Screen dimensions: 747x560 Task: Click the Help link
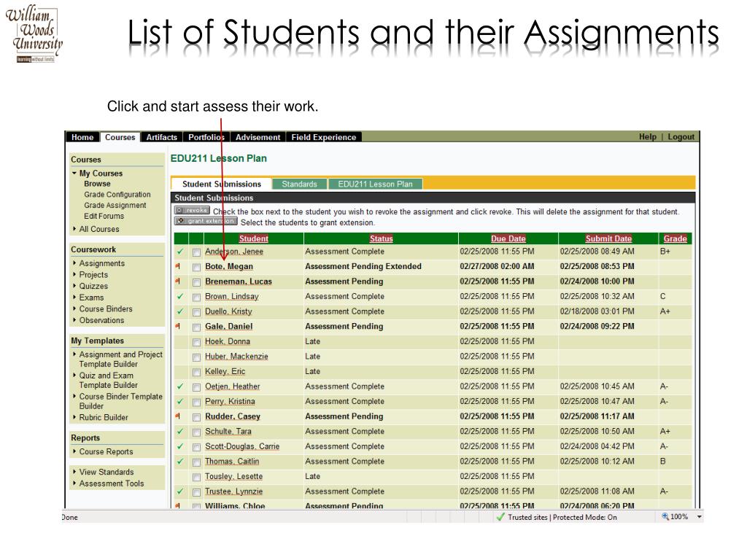pos(648,136)
